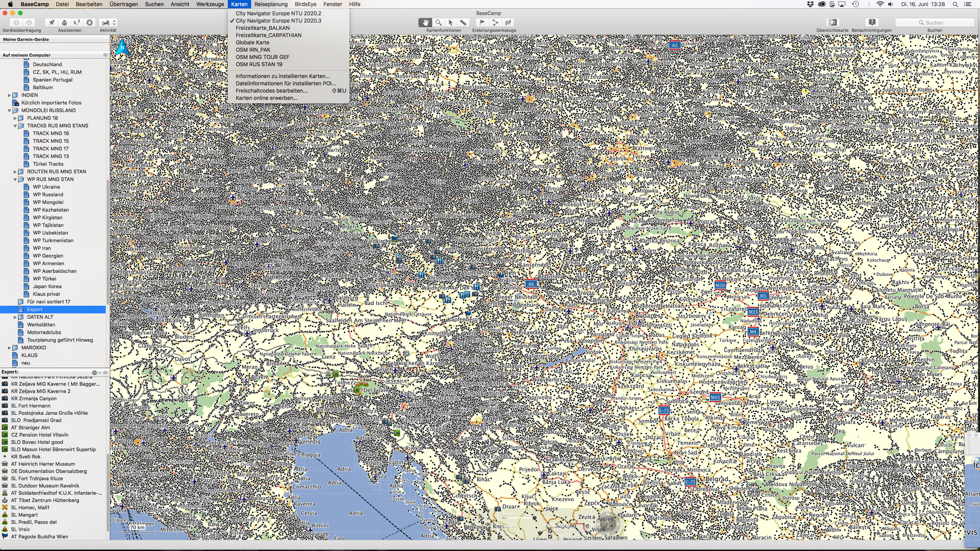Click the map overlay gear settings icon
The width and height of the screenshot is (980, 551).
(587, 526)
